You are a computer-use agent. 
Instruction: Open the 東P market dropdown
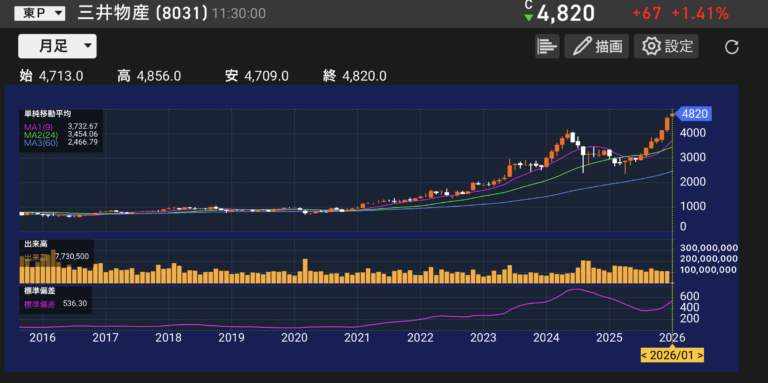coord(39,14)
